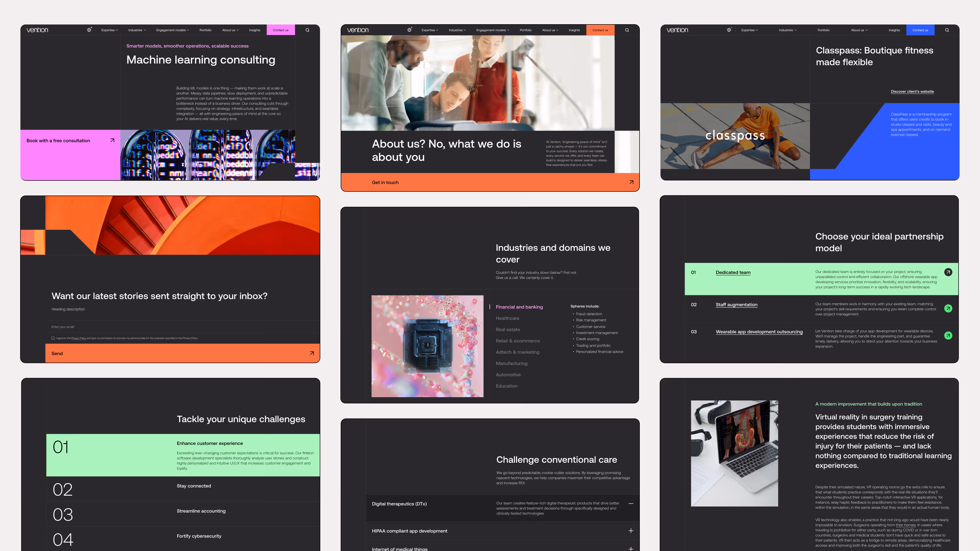
Task: Expand the HIPAA compliant app development section
Action: click(x=631, y=531)
